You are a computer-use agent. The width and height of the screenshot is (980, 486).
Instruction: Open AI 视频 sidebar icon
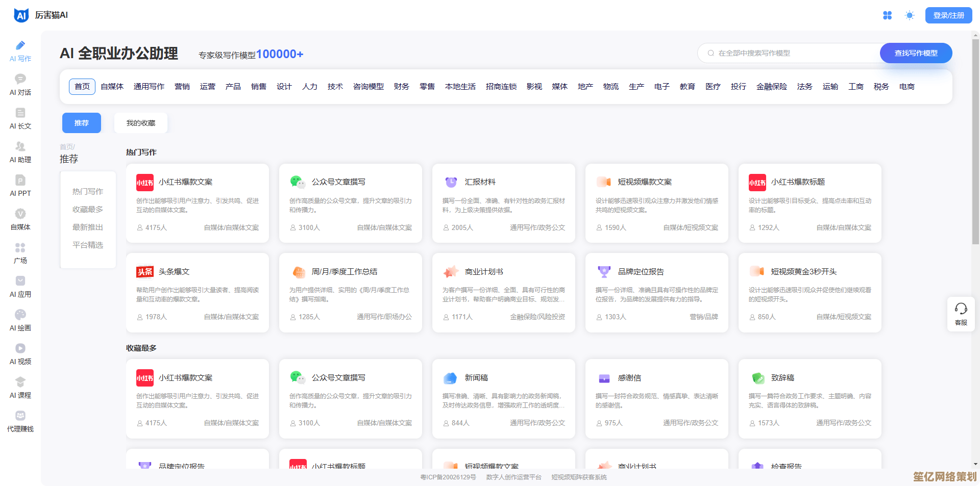[20, 348]
